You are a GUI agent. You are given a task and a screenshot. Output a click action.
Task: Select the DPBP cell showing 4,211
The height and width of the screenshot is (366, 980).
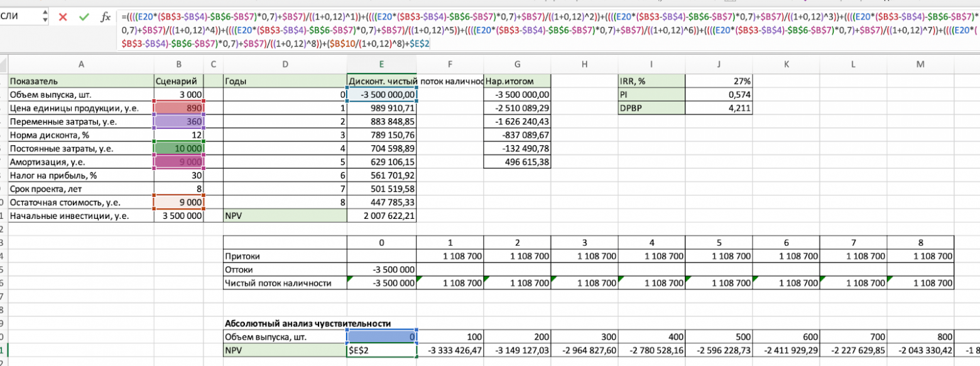(719, 108)
